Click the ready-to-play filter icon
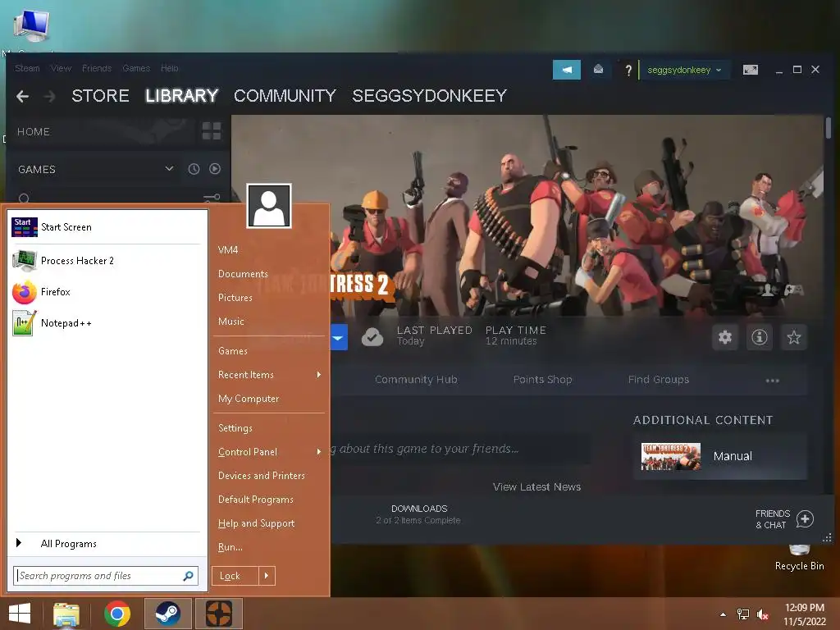 point(215,169)
